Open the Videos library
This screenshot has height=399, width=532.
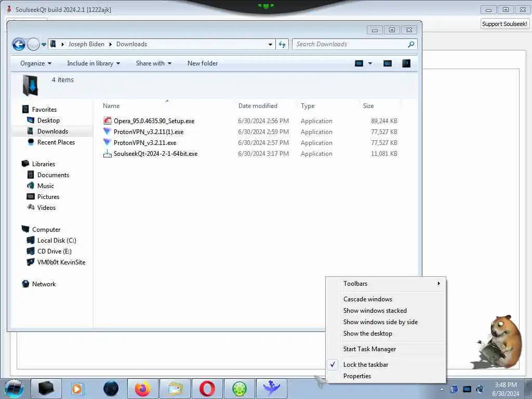(x=46, y=208)
